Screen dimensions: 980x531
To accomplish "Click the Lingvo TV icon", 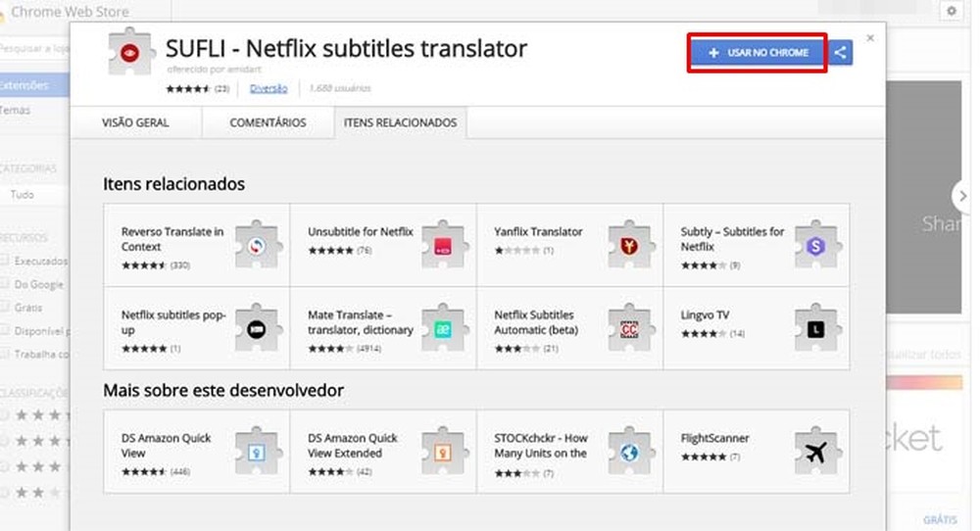I will point(816,328).
